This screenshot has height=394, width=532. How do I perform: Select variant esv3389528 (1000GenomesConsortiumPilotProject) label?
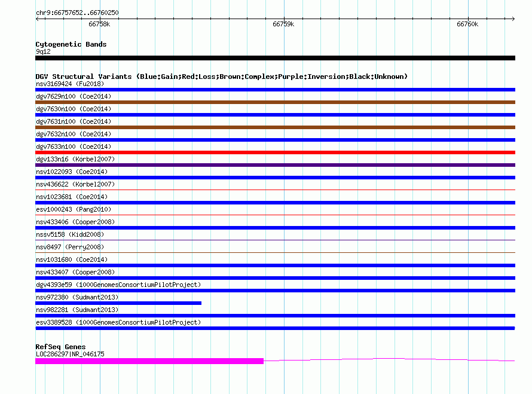[118, 322]
